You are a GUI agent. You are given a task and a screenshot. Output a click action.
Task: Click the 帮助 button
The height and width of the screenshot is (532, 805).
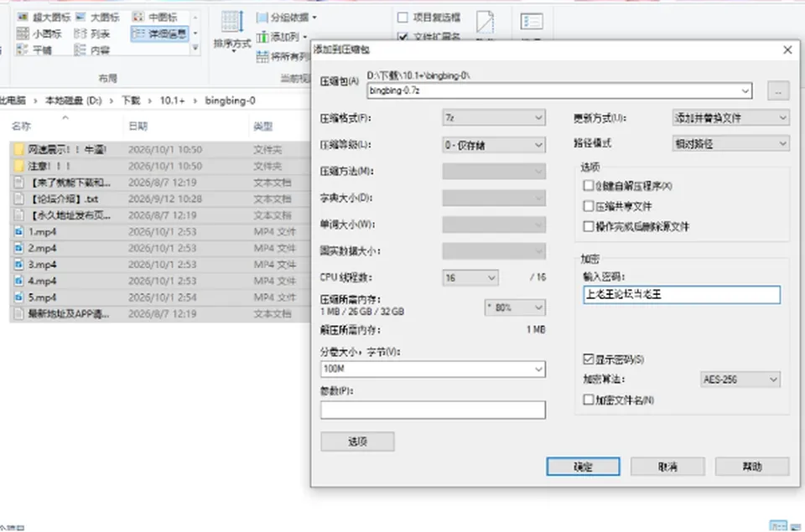752,467
